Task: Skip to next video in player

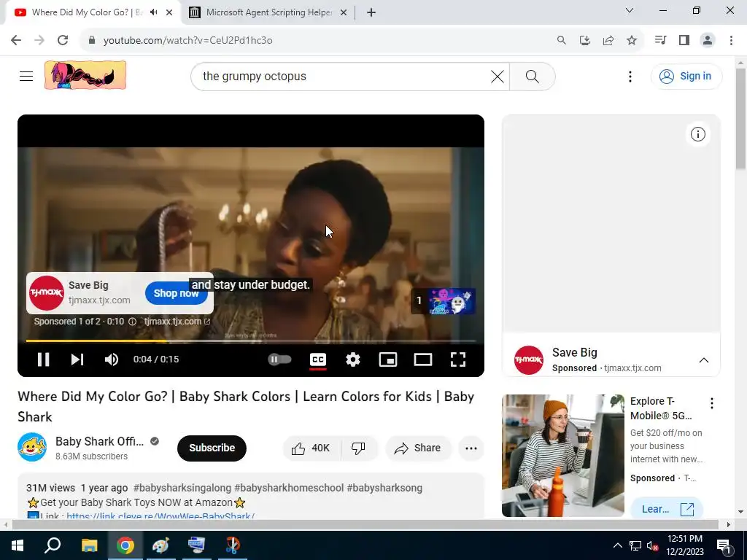Action: point(77,359)
